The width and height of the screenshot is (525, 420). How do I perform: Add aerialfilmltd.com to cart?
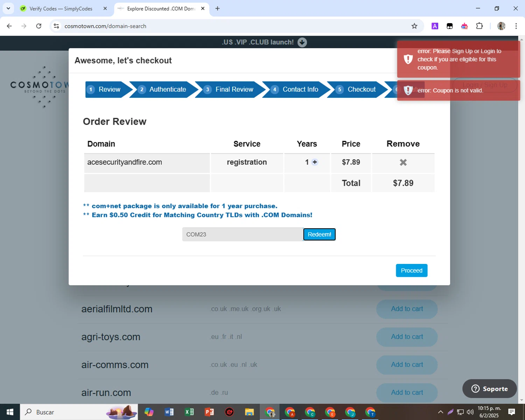click(x=407, y=309)
